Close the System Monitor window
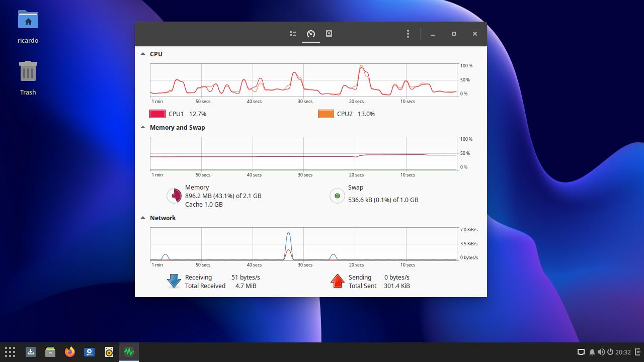Viewport: 644px width, 362px height. (x=475, y=34)
